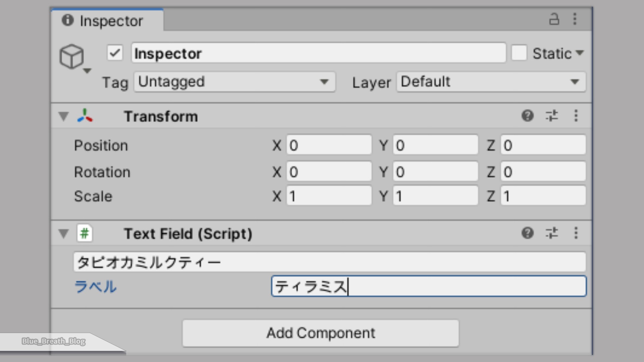The height and width of the screenshot is (362, 644).
Task: Uncheck the GameObject active checkbox
Action: [115, 53]
